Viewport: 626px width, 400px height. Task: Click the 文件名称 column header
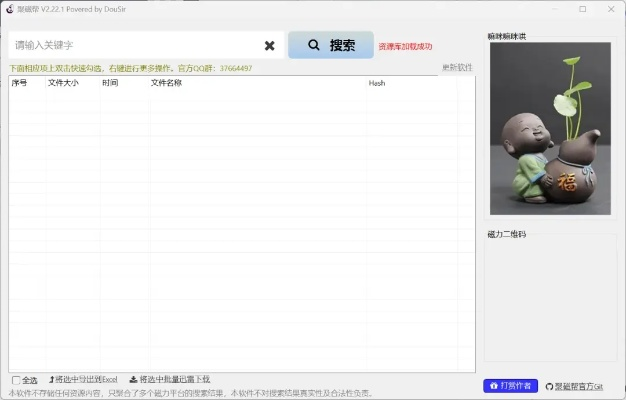[166, 83]
